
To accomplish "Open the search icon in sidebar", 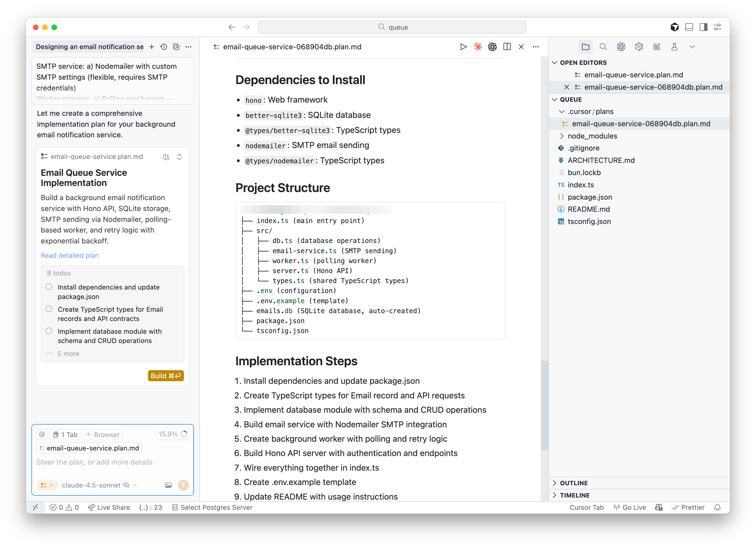I will [603, 47].
